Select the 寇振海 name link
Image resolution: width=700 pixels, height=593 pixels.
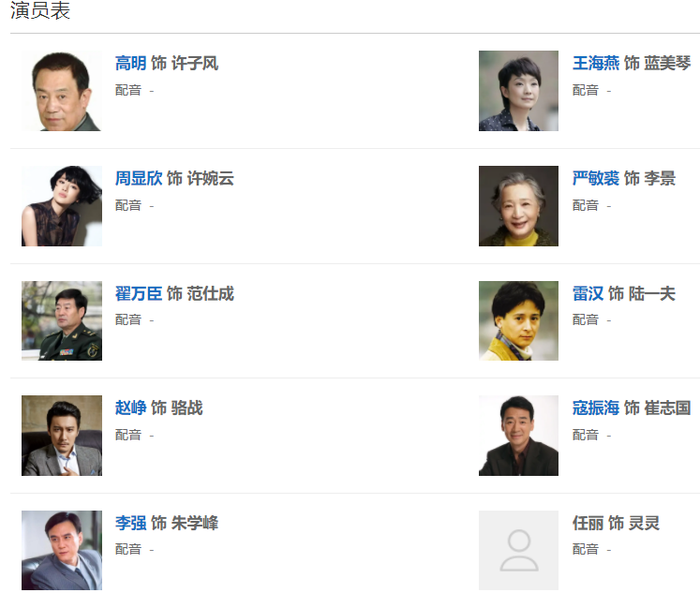[596, 408]
